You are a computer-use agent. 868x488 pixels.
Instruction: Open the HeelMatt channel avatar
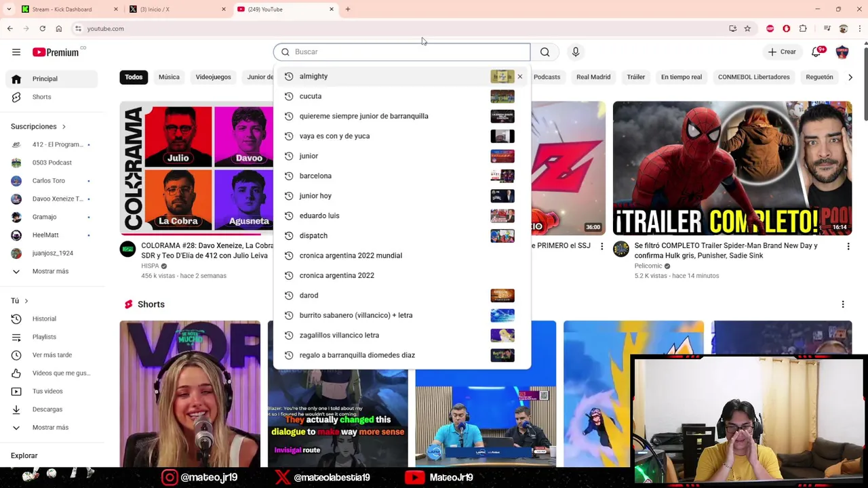click(16, 235)
